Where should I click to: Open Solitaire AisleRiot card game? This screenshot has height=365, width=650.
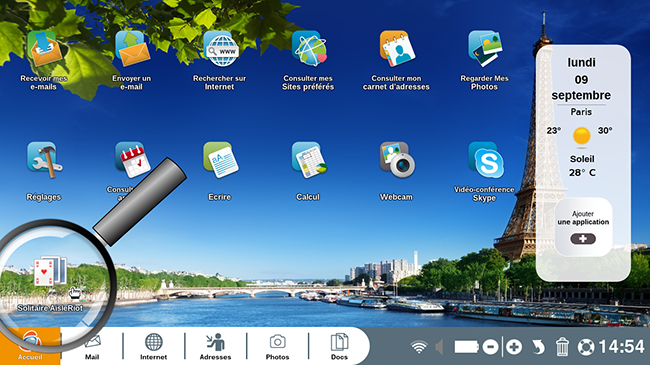[x=50, y=271]
